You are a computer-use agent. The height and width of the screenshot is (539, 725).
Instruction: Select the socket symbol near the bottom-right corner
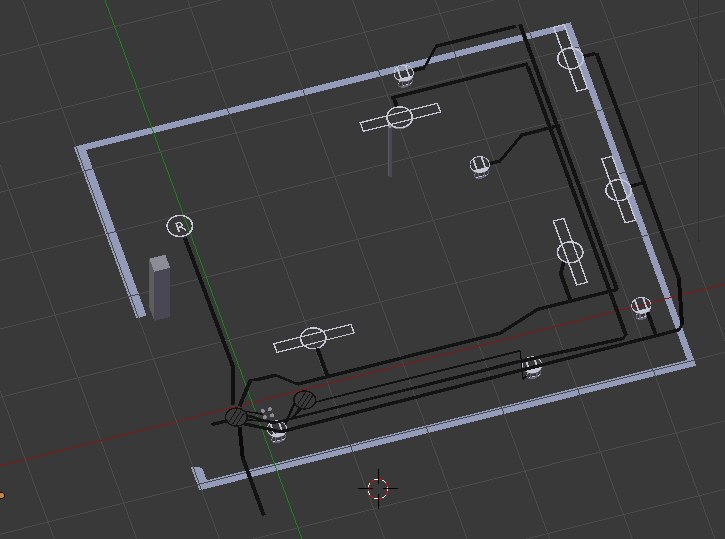pos(641,308)
